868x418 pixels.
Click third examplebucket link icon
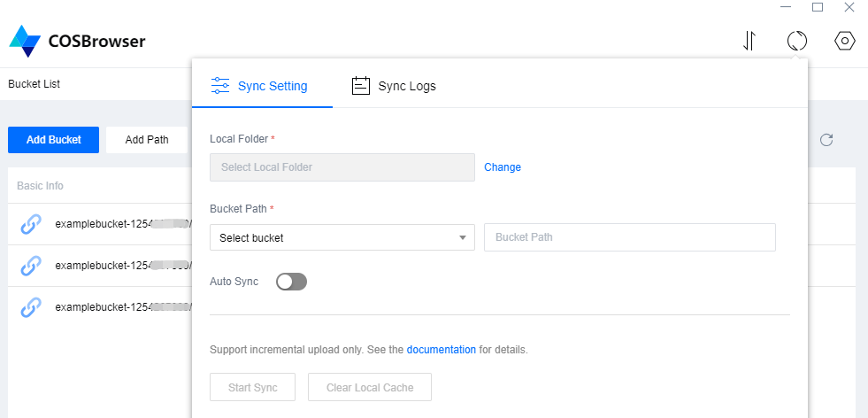click(31, 307)
